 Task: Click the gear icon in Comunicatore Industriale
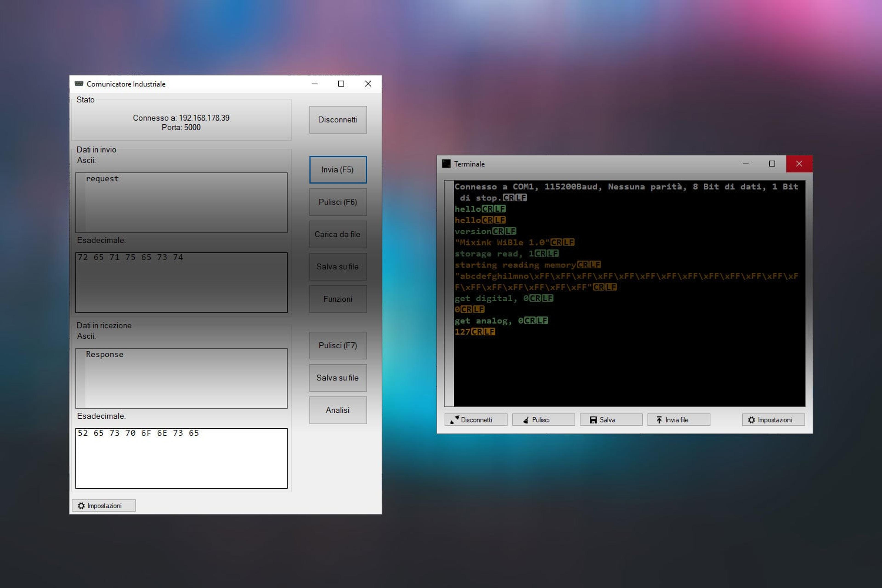[81, 506]
